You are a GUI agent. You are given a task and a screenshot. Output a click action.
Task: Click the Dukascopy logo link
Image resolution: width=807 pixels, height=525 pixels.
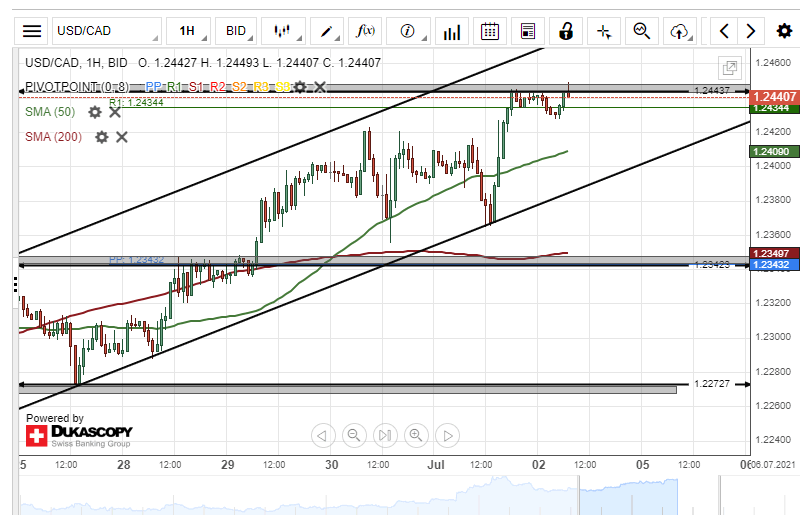tap(79, 434)
